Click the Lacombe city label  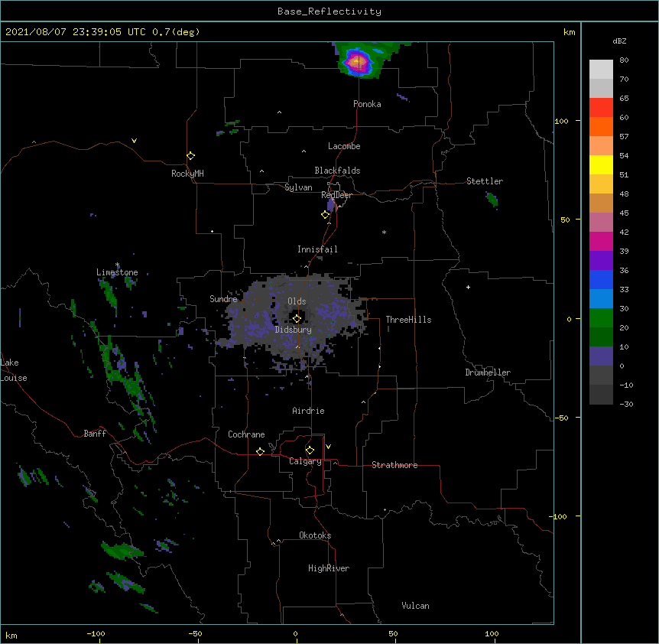pos(344,146)
